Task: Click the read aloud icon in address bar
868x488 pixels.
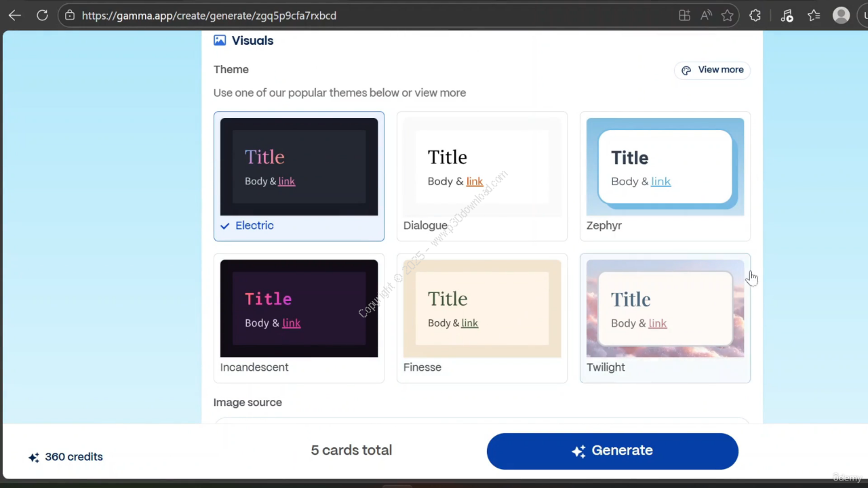Action: (706, 16)
